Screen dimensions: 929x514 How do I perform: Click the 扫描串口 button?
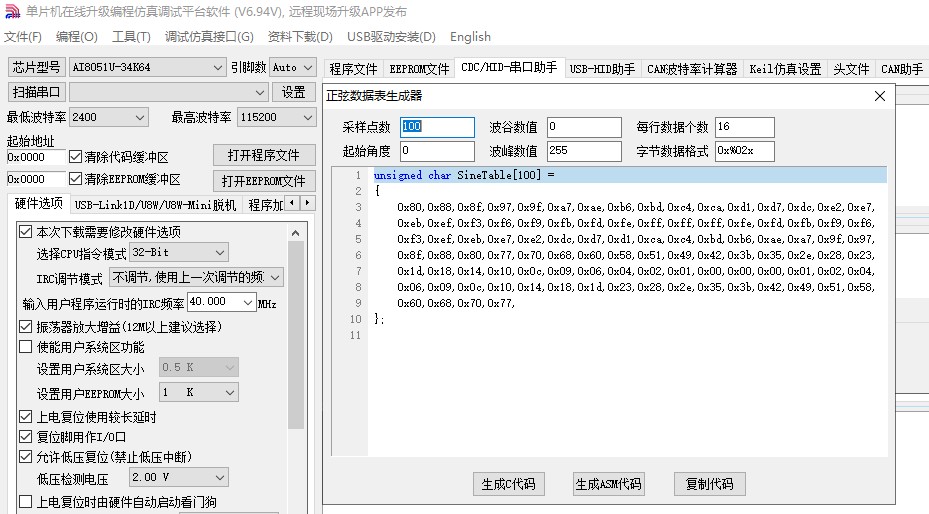[37, 92]
